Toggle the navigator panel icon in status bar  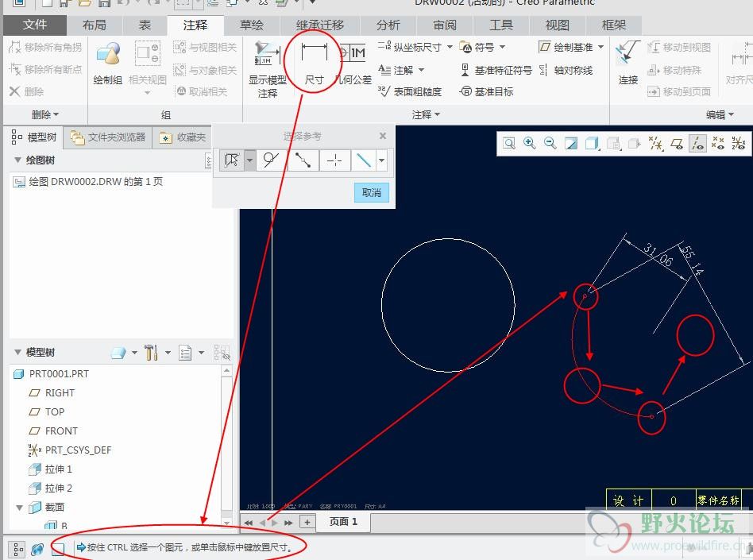point(17,548)
